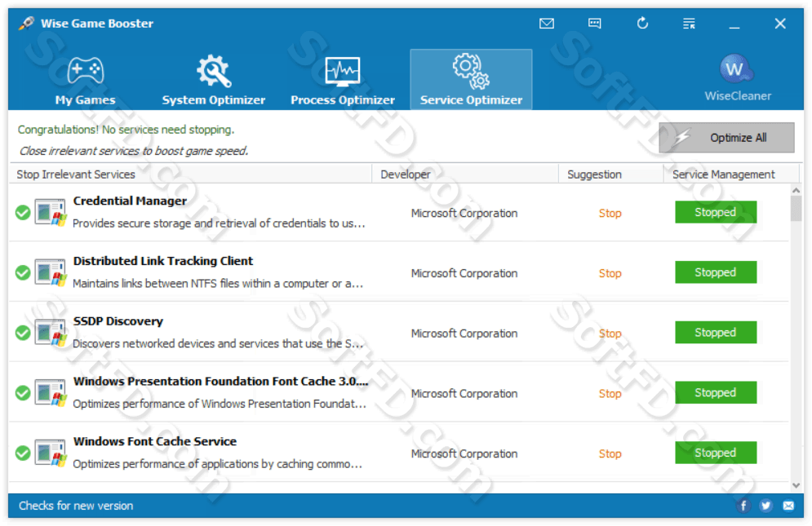Switch to the My Games tab
The image size is (812, 526).
pos(86,80)
